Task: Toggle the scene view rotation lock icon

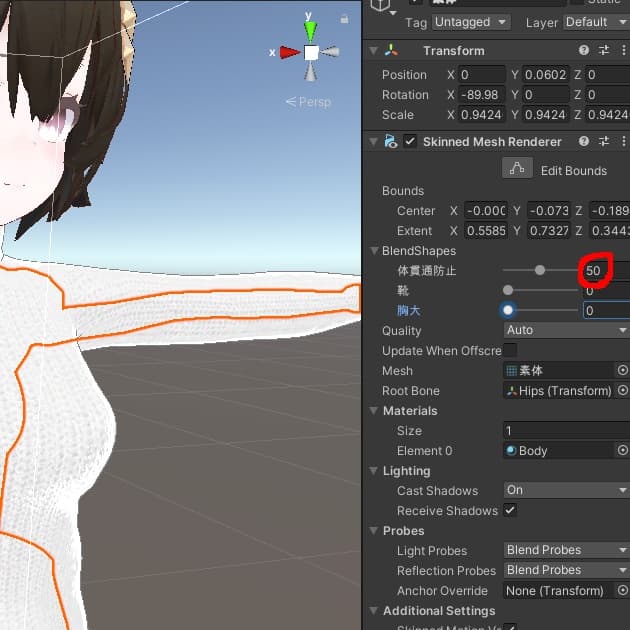Action: [344, 19]
